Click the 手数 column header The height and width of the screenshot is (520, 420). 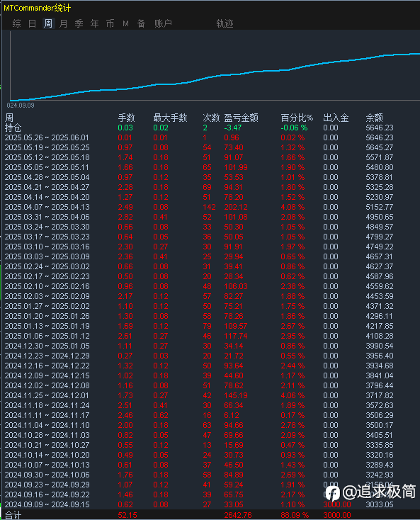tap(126, 118)
